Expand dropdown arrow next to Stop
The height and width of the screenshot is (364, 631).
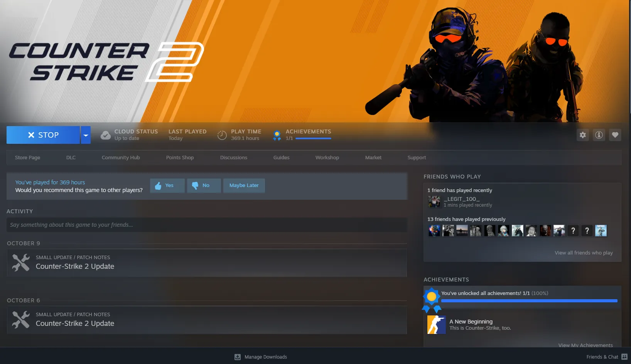coord(86,135)
